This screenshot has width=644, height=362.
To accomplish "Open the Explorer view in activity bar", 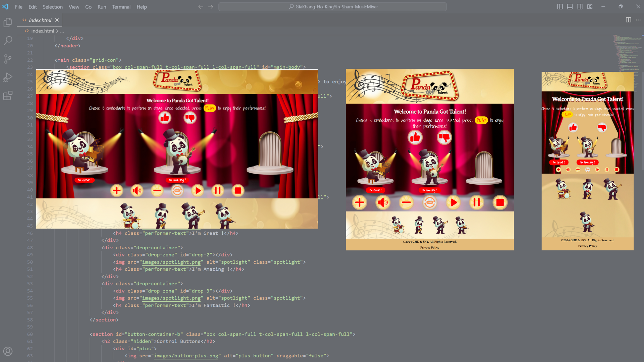I will tap(8, 22).
